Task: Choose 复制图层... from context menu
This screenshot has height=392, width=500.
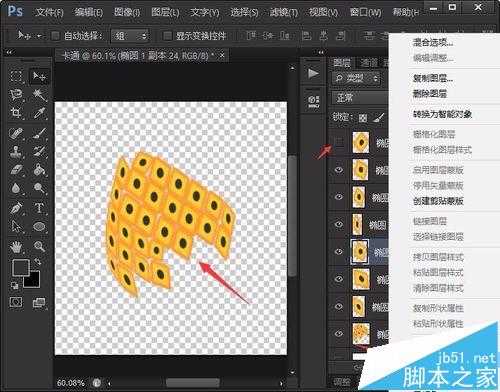Action: click(433, 78)
